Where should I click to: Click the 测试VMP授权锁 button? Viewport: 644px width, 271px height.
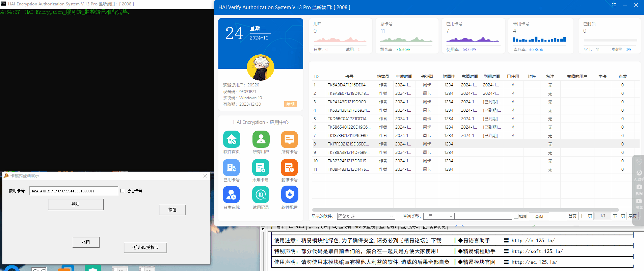pos(145,247)
